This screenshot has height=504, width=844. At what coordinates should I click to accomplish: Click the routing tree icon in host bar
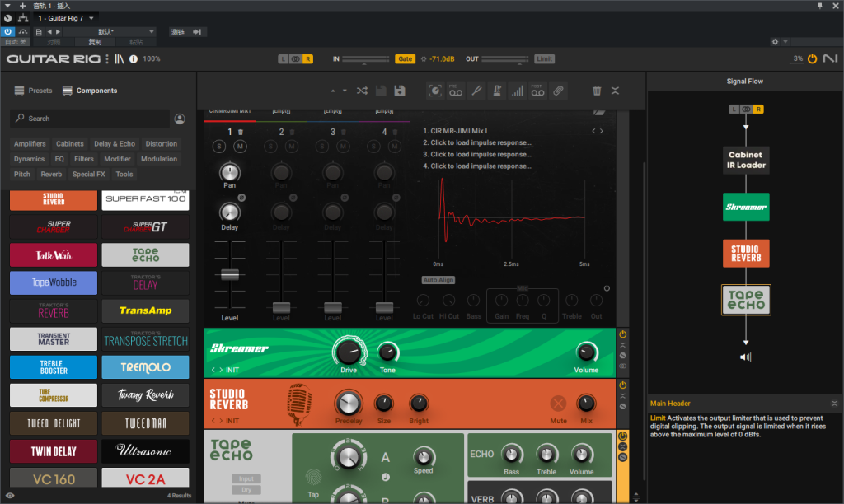point(23,18)
